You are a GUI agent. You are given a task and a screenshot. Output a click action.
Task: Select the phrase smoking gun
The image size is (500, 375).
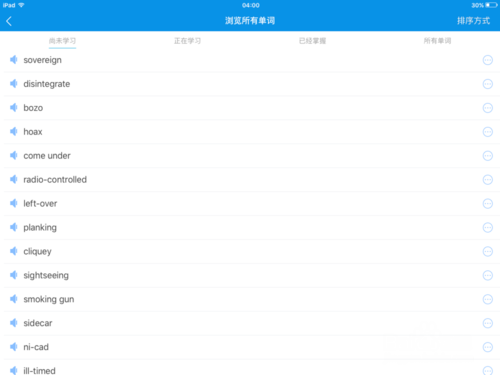click(x=49, y=300)
